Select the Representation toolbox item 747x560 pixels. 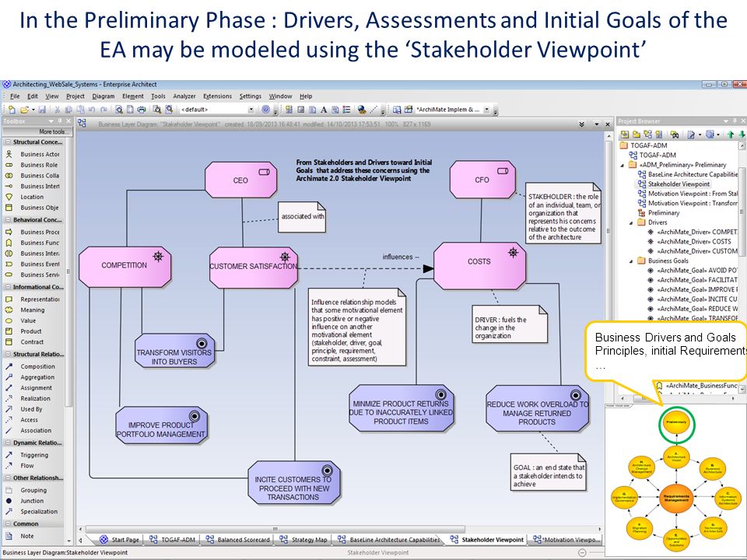(33, 299)
